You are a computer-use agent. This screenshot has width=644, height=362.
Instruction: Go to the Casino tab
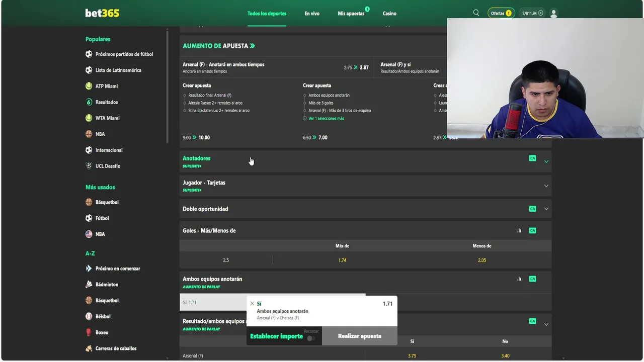(x=389, y=14)
